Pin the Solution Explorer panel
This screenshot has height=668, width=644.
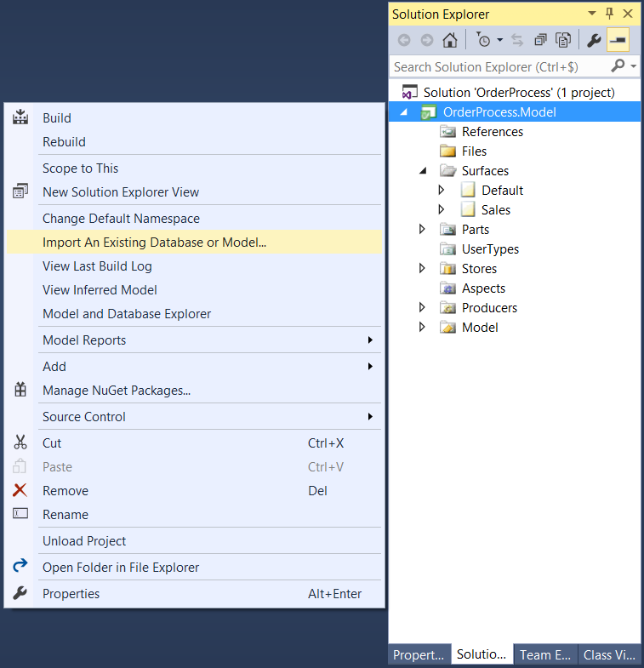point(609,14)
